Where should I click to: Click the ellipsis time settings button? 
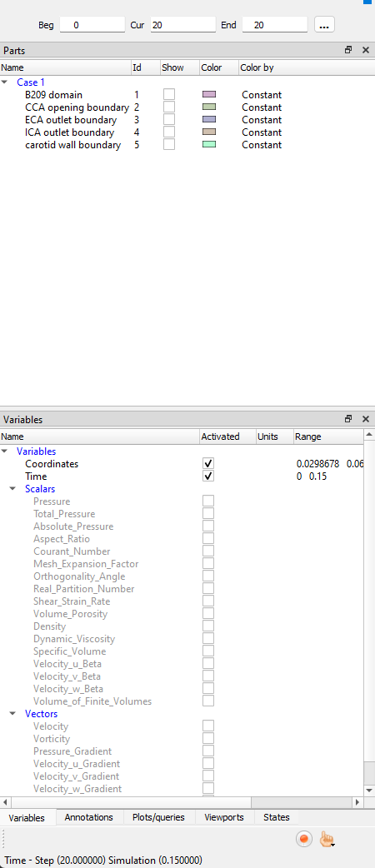[325, 25]
